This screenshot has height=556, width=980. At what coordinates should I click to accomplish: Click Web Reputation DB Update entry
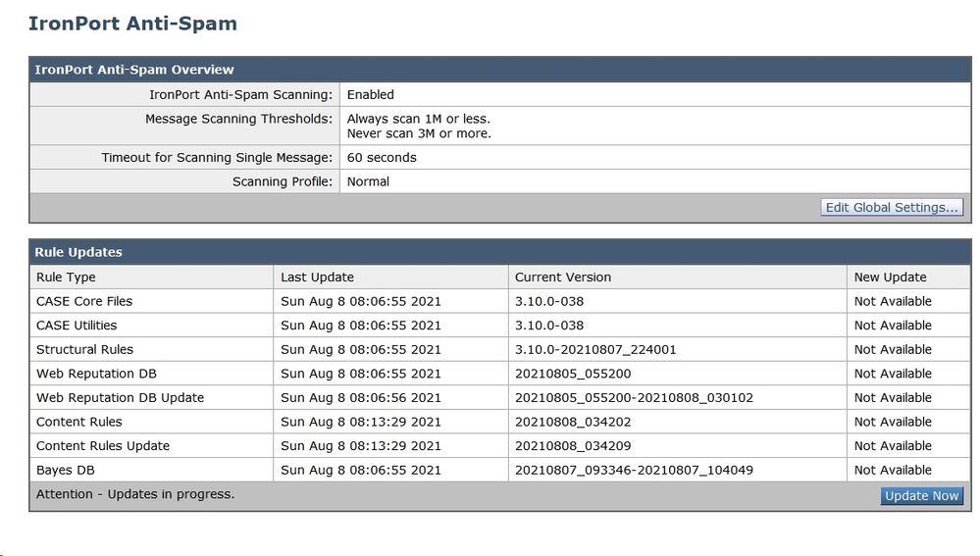click(x=120, y=397)
